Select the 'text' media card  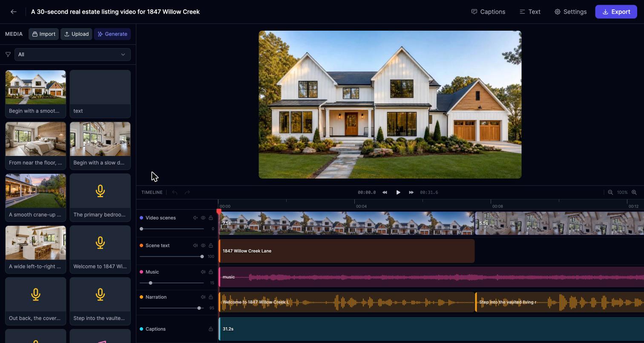coord(100,94)
